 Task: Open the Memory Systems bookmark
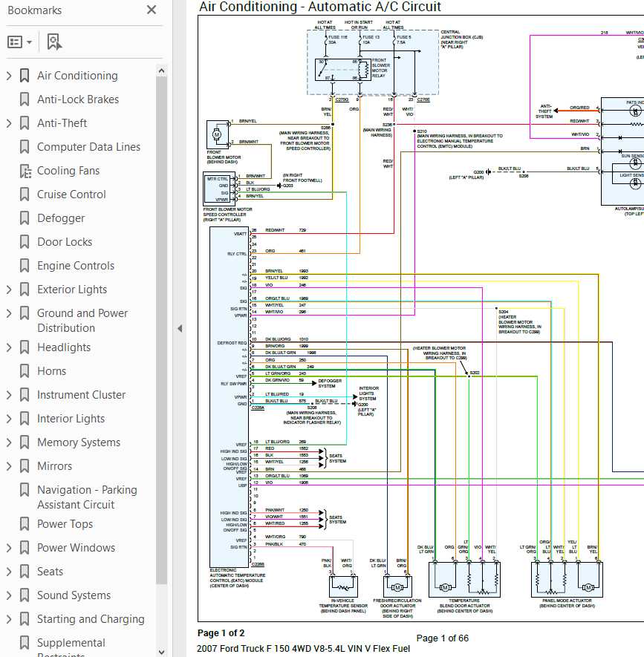click(x=79, y=442)
